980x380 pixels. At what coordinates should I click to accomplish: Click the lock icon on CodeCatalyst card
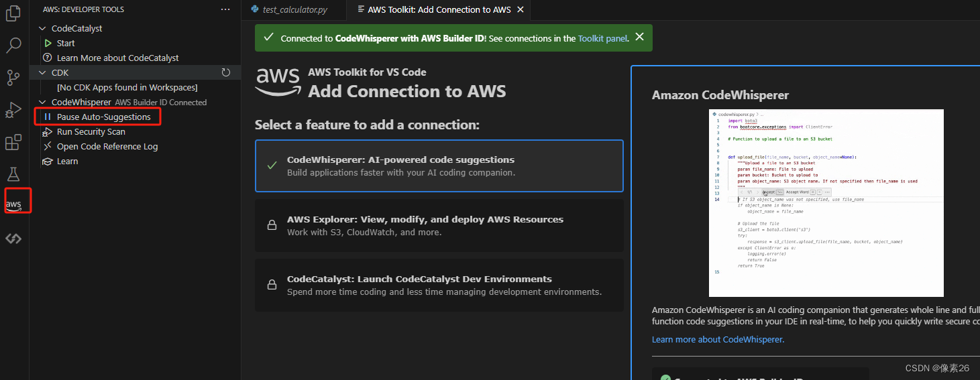coord(272,286)
